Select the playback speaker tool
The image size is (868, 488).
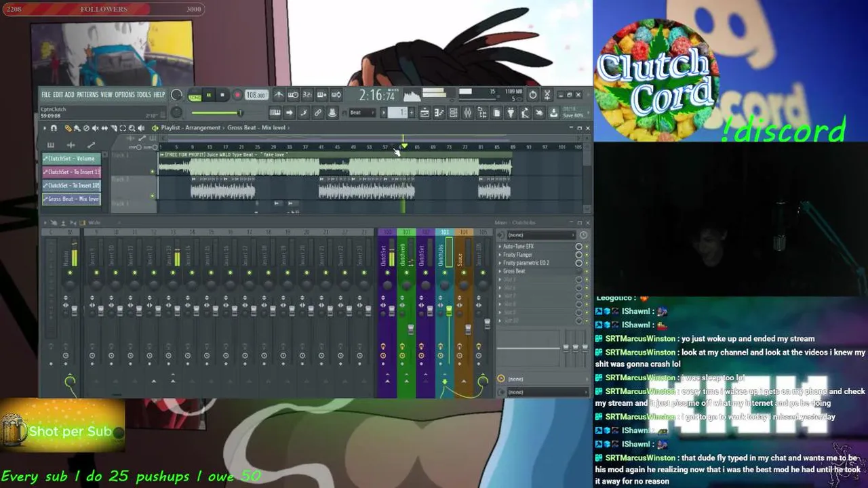[x=141, y=128]
